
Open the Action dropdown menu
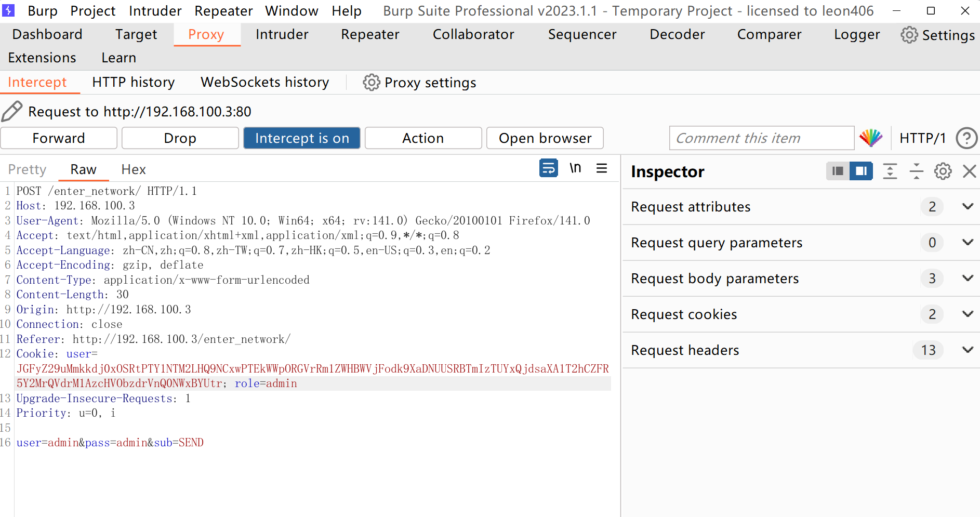tap(423, 138)
